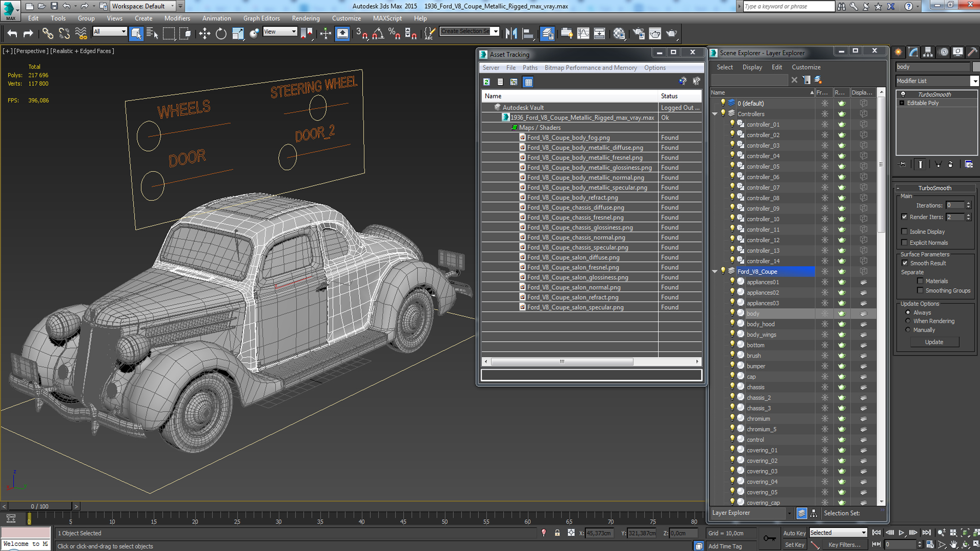Image resolution: width=980 pixels, height=551 pixels.
Task: Enable the Explicit Normals checkbox
Action: click(904, 243)
